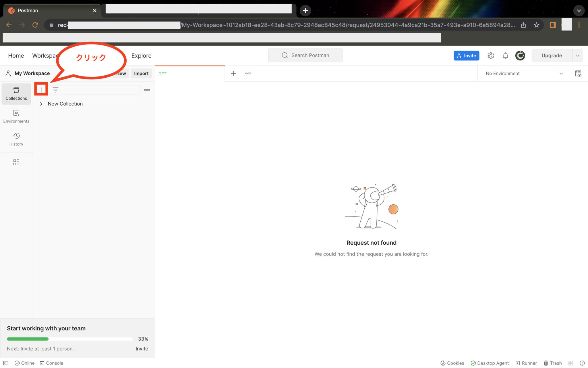Click the configure workspace sidebar grid icon
The width and height of the screenshot is (588, 368).
tap(16, 162)
